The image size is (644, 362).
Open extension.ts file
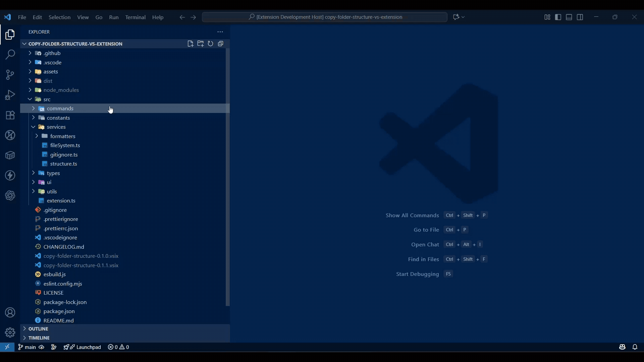[125, 201]
